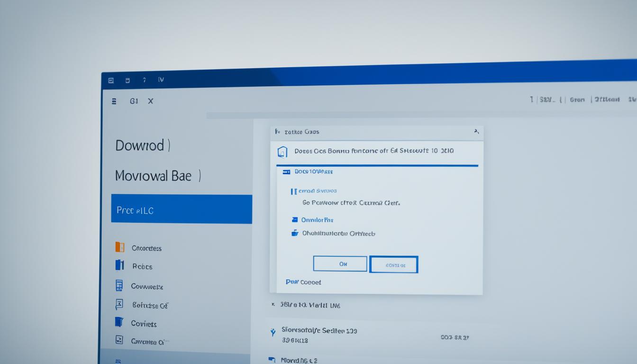Click the OO3 8R 2? value
This screenshot has height=364, width=637.
click(x=455, y=338)
